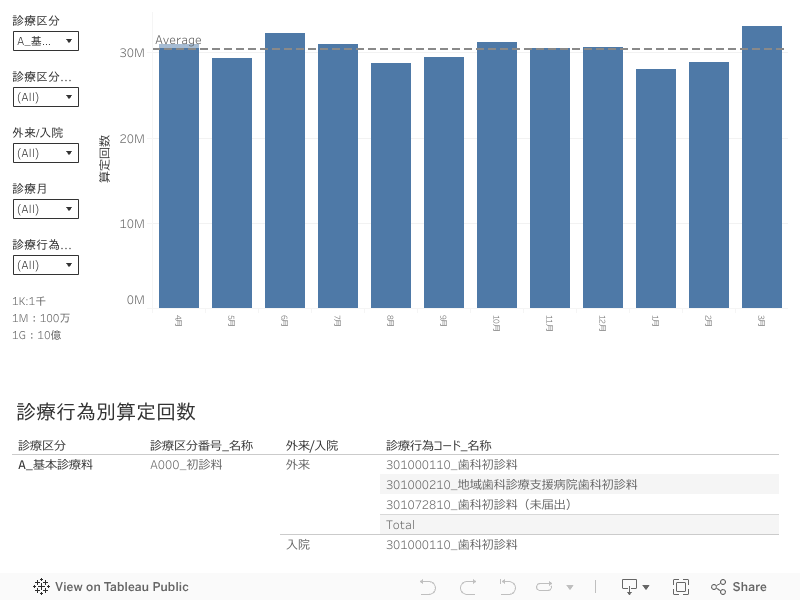Screen dimensions: 800x600
Task: Click the 診療行為別算定回数 heading
Action: (x=106, y=412)
